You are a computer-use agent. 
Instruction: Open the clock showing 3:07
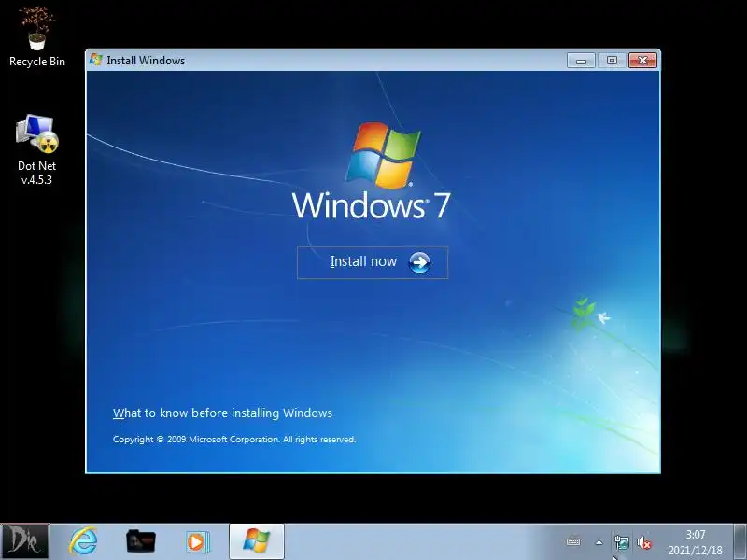tap(696, 542)
